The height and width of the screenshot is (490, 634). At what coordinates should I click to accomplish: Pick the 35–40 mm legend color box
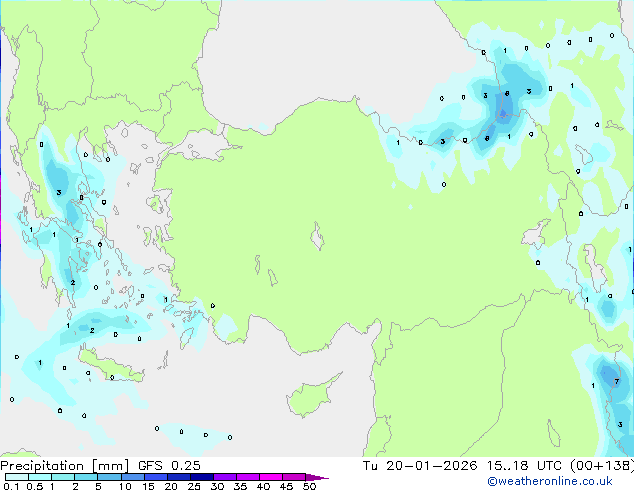(248, 477)
